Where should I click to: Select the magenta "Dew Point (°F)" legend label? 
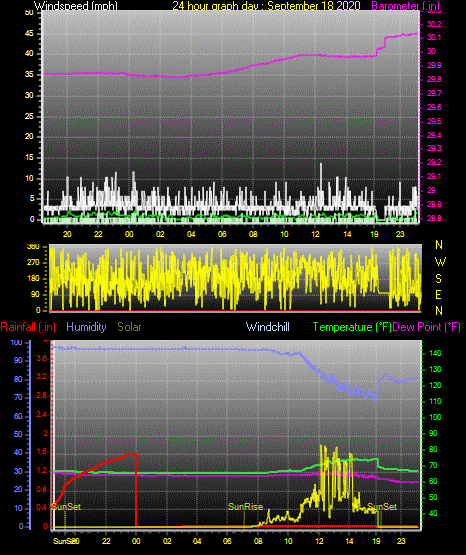point(426,327)
